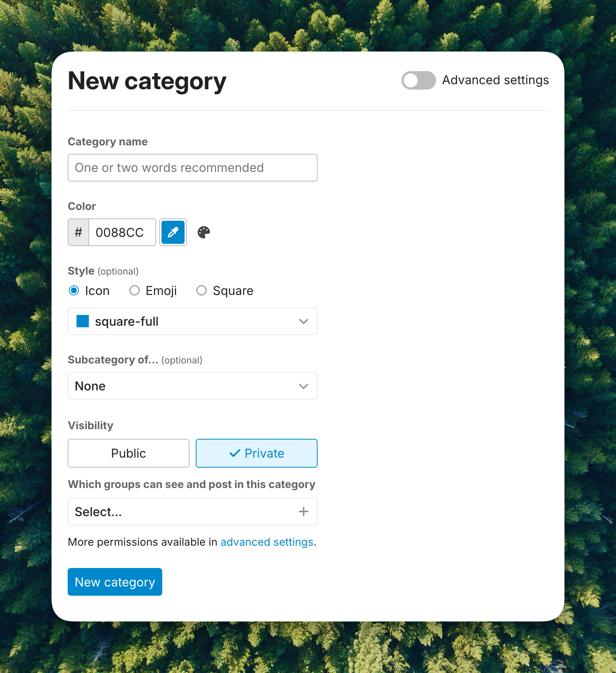Screen dimensions: 616x673
Task: Select the Square style radio button
Action: [x=201, y=290]
